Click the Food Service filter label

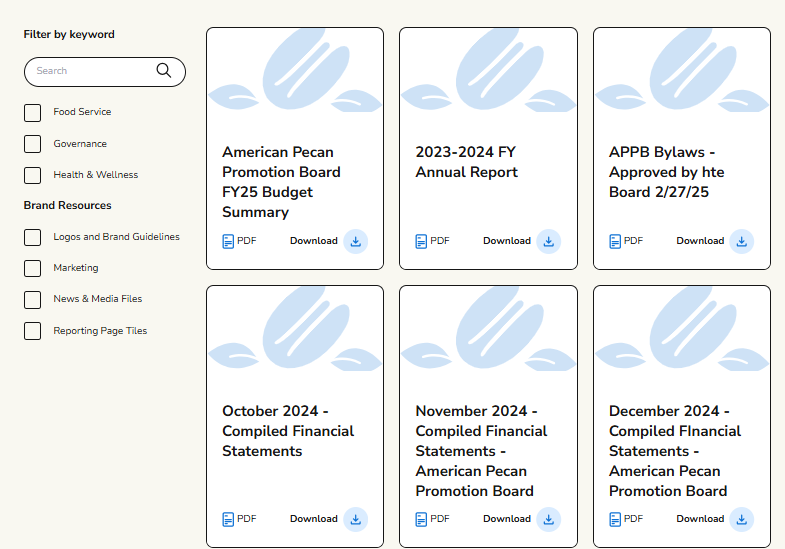click(x=82, y=112)
